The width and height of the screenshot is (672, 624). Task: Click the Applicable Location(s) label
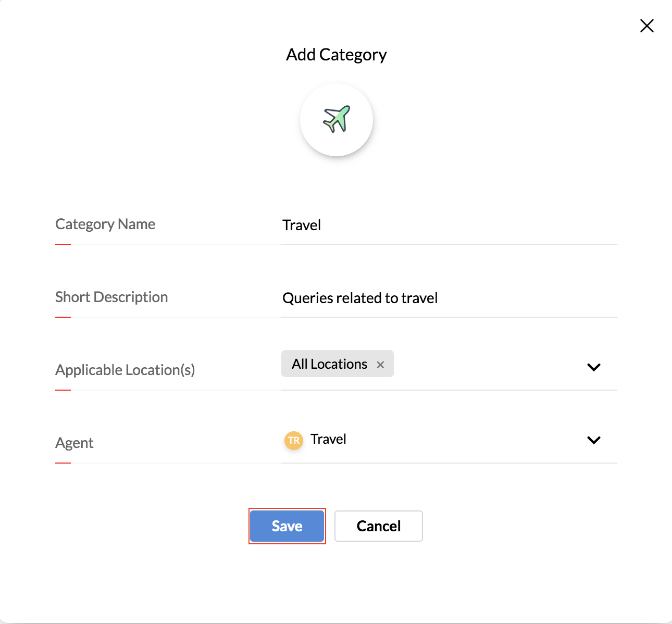point(125,370)
